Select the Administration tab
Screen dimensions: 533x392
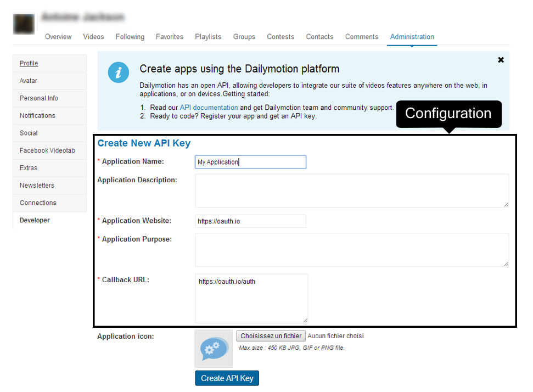coord(412,37)
